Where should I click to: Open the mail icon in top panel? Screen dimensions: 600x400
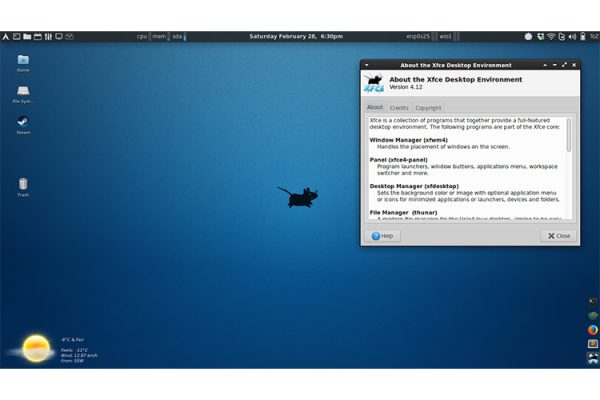point(69,37)
